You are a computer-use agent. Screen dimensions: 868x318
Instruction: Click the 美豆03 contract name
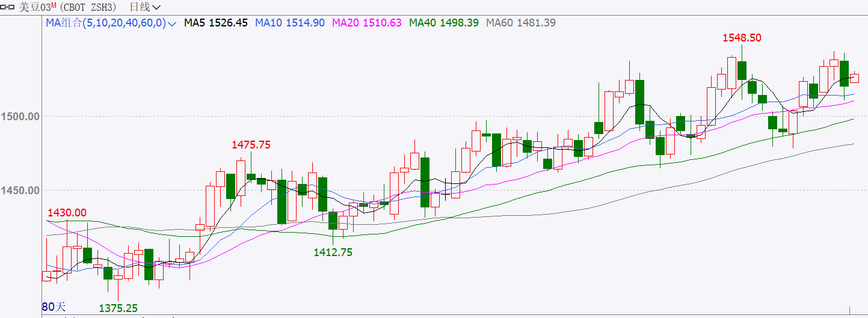coord(35,7)
